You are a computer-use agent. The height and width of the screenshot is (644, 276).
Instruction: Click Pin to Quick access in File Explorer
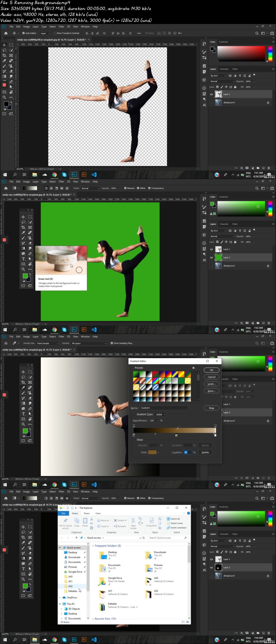pyautogui.click(x=65, y=523)
